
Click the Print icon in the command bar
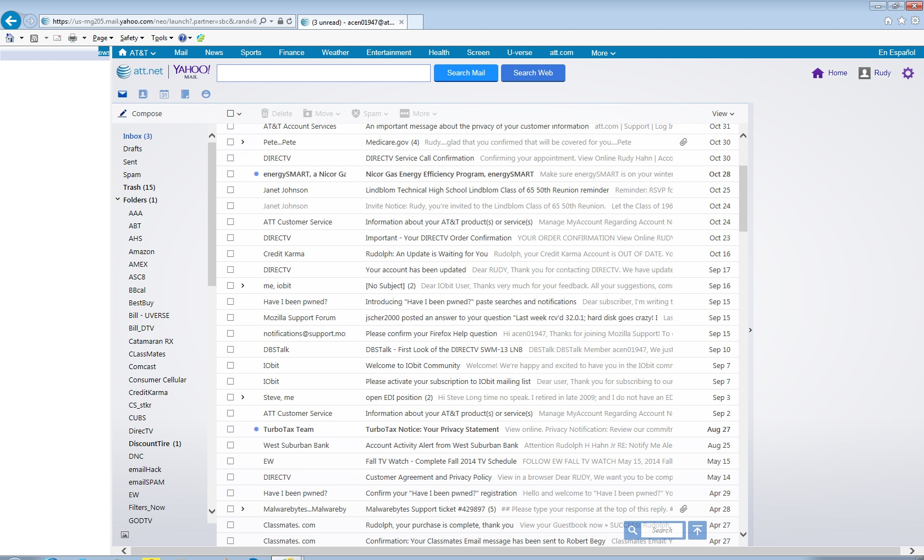(73, 38)
